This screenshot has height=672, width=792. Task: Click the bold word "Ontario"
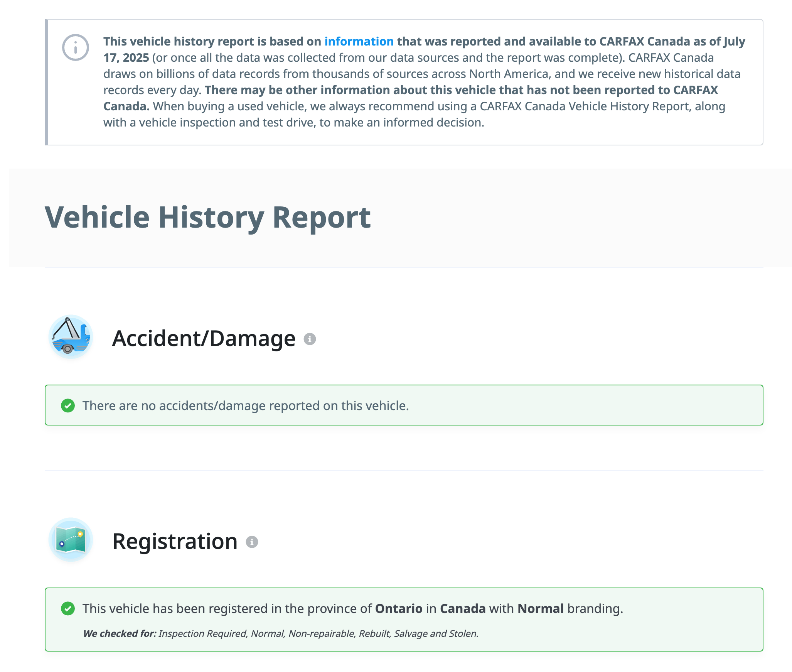[399, 608]
